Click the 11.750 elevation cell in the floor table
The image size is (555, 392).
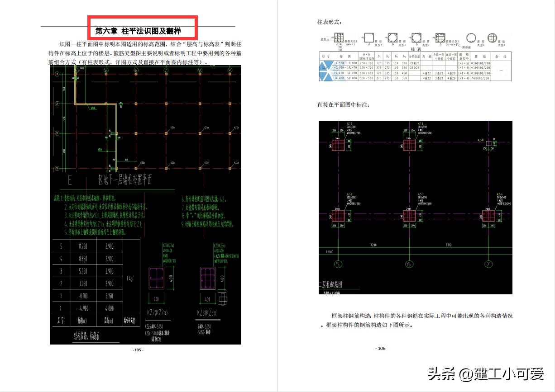[82, 246]
